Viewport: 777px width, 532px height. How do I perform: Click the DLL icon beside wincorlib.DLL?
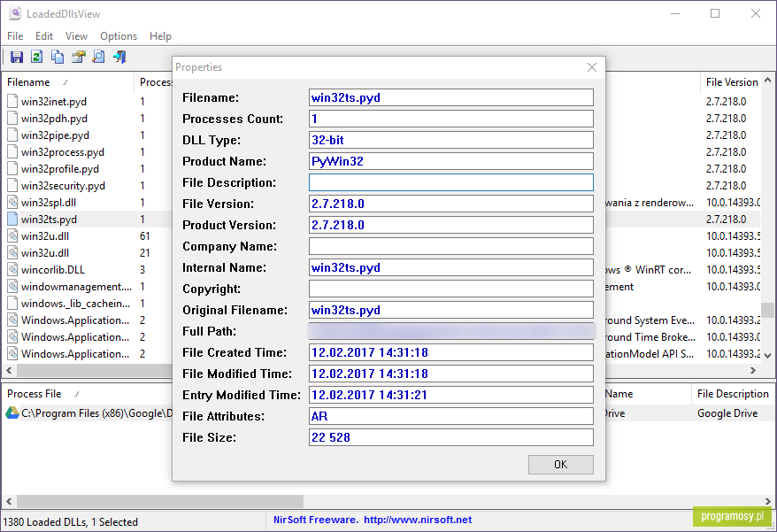pyautogui.click(x=12, y=270)
